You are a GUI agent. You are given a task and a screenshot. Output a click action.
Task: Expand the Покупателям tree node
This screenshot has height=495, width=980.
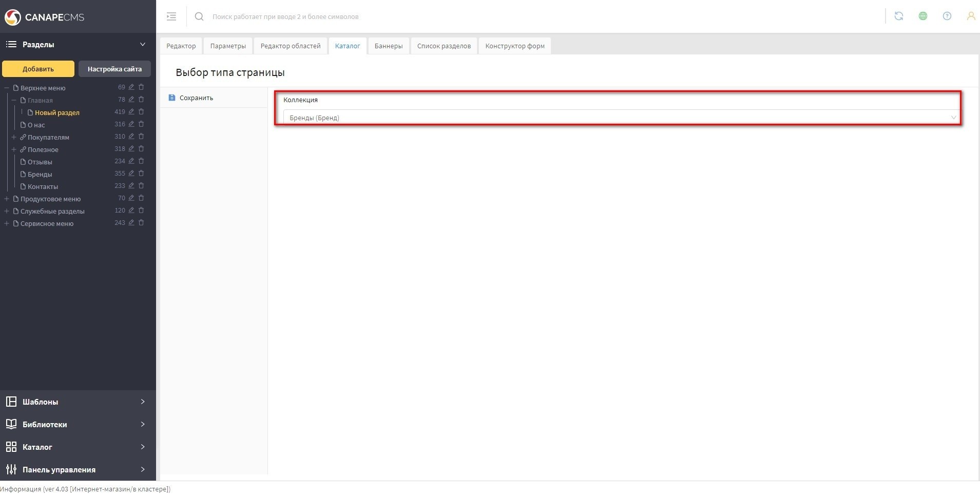tap(14, 137)
